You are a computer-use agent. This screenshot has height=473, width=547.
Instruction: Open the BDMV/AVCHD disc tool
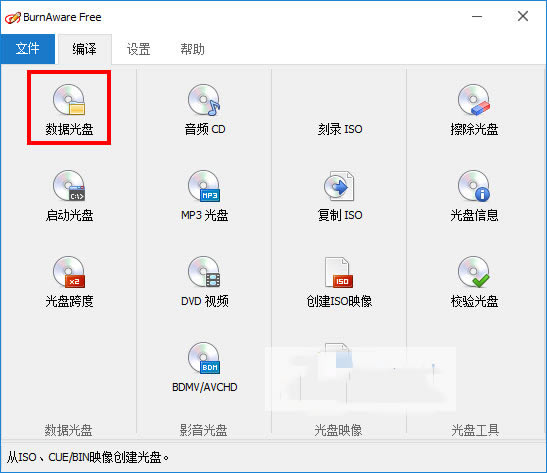(204, 368)
